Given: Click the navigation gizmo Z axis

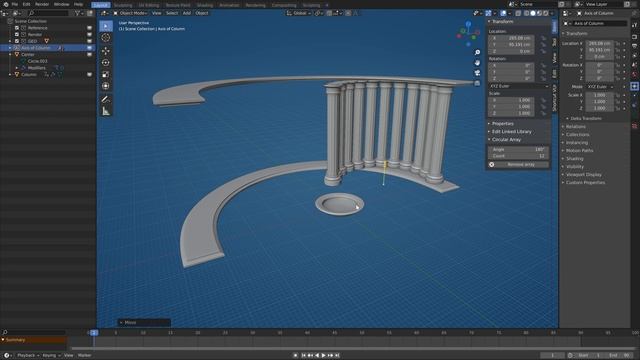Looking at the screenshot, I should [468, 24].
